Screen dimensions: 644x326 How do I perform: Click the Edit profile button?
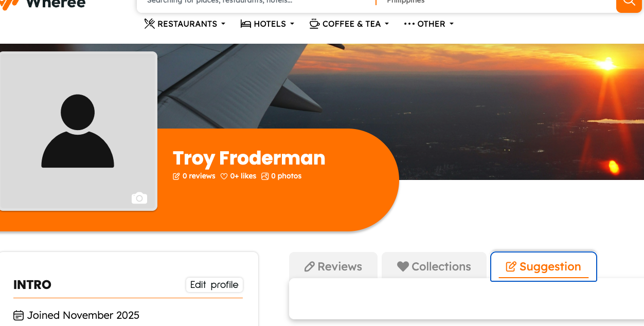click(214, 285)
